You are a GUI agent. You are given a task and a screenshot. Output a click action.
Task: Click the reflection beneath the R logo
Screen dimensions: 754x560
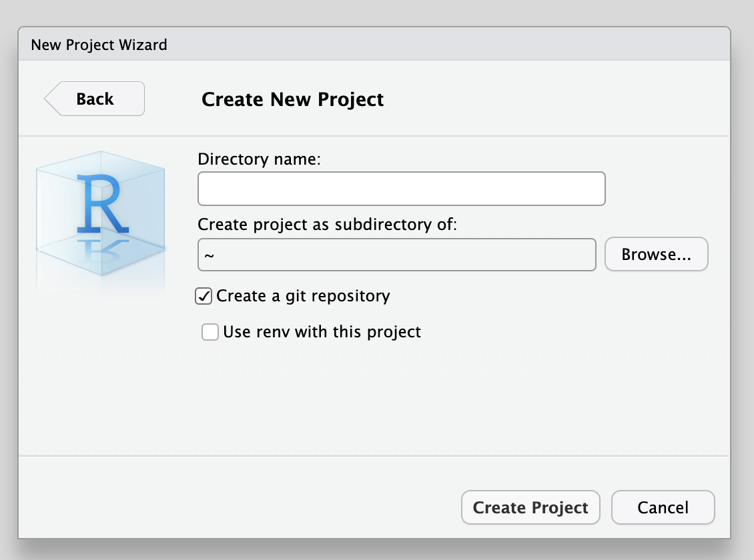point(100,248)
